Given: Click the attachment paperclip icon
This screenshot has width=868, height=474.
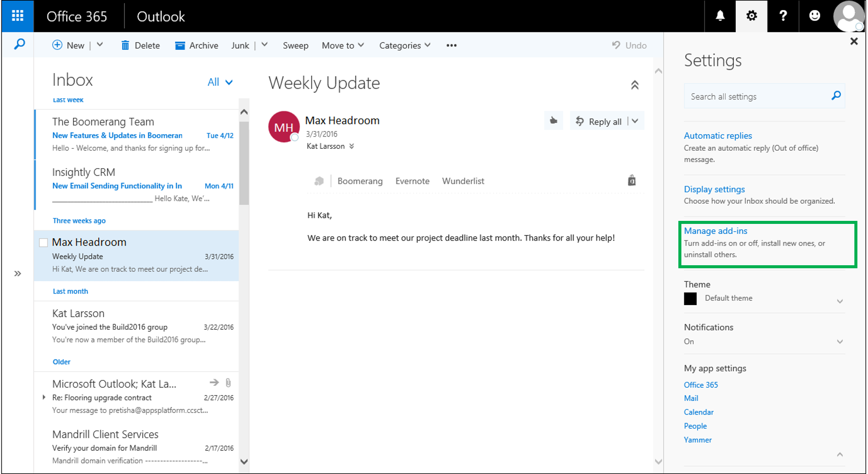Looking at the screenshot, I should [x=228, y=383].
